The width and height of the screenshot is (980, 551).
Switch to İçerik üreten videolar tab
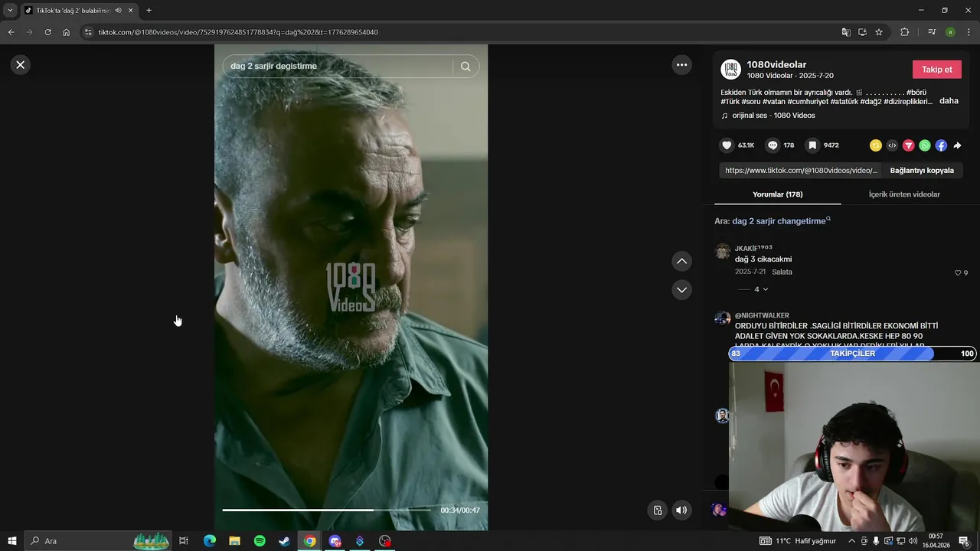[904, 194]
